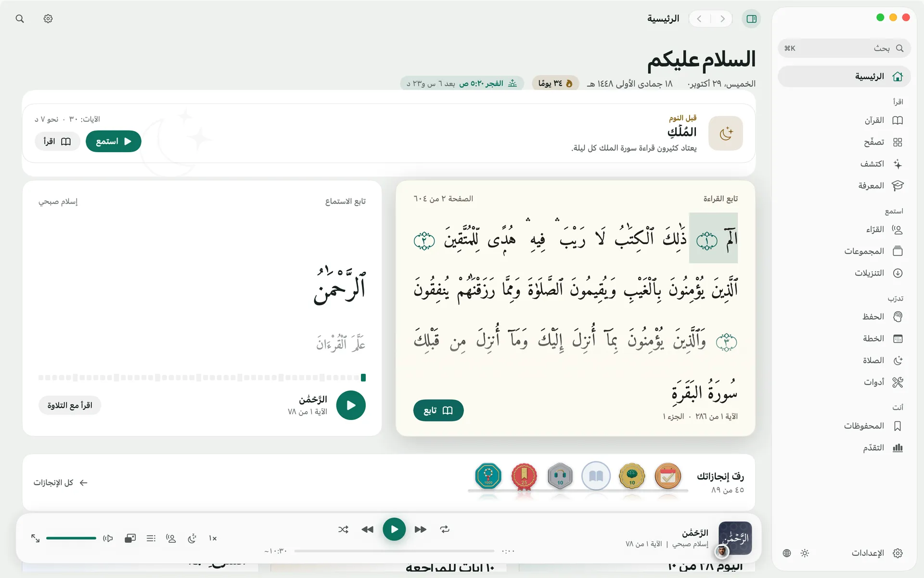Mute using the volume speaker icon

point(108,538)
